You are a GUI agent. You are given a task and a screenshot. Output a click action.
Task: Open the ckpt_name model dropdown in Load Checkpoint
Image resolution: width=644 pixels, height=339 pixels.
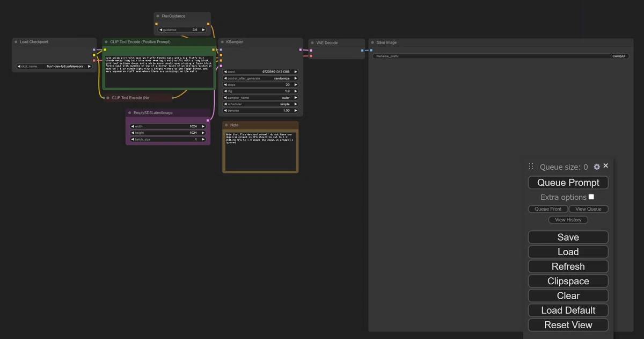(54, 67)
